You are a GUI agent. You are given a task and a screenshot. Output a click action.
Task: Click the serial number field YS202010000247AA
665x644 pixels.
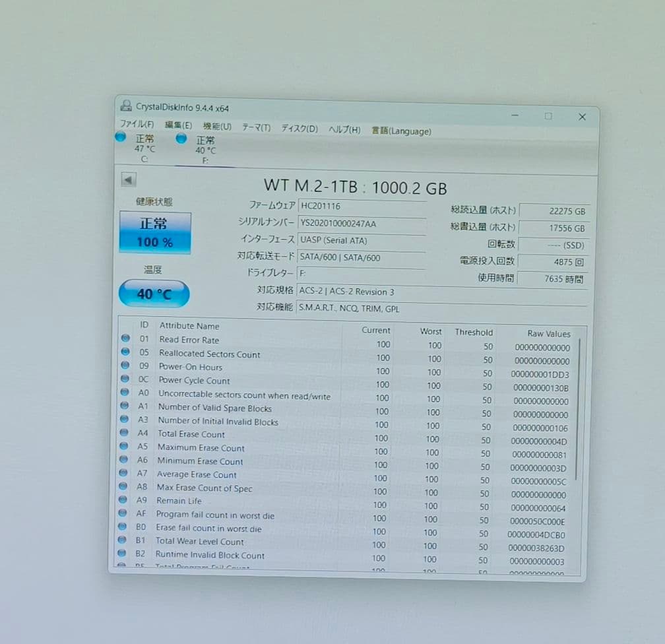click(362, 224)
